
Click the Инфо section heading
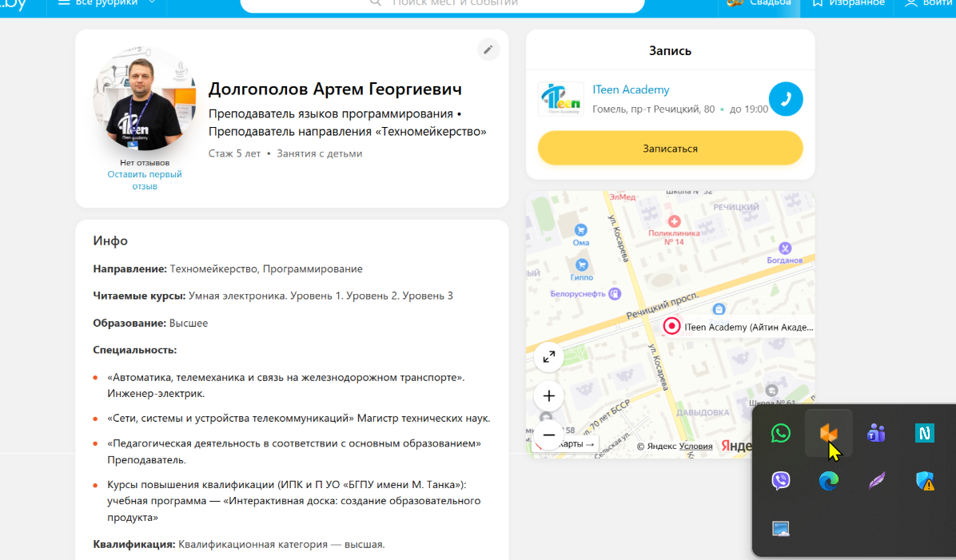coord(110,240)
